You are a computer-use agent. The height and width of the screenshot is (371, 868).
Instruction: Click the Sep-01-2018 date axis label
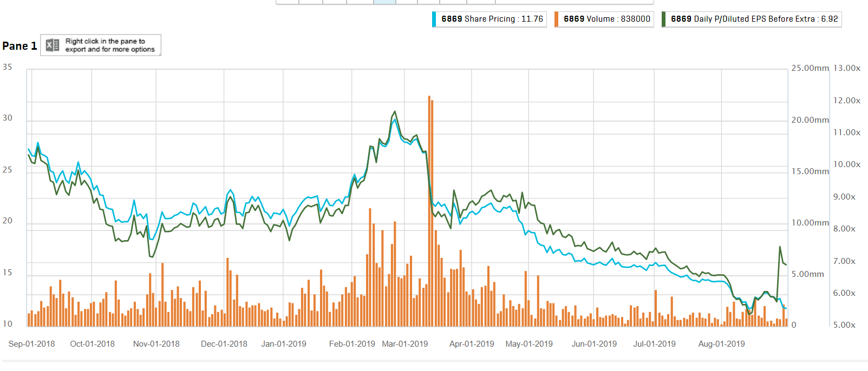point(31,344)
